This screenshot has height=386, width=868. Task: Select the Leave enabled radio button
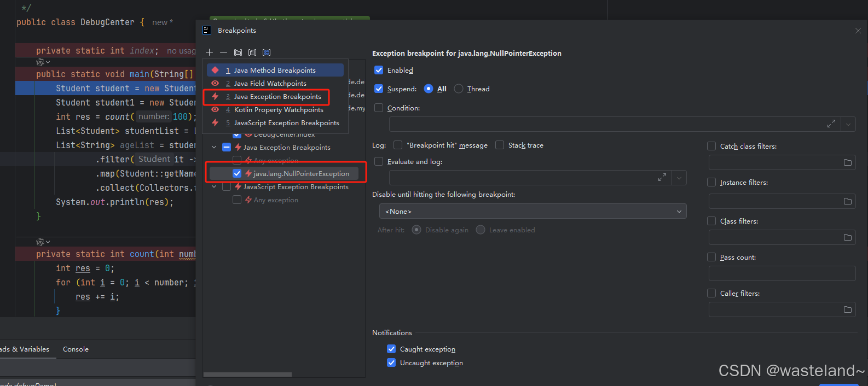(x=481, y=230)
